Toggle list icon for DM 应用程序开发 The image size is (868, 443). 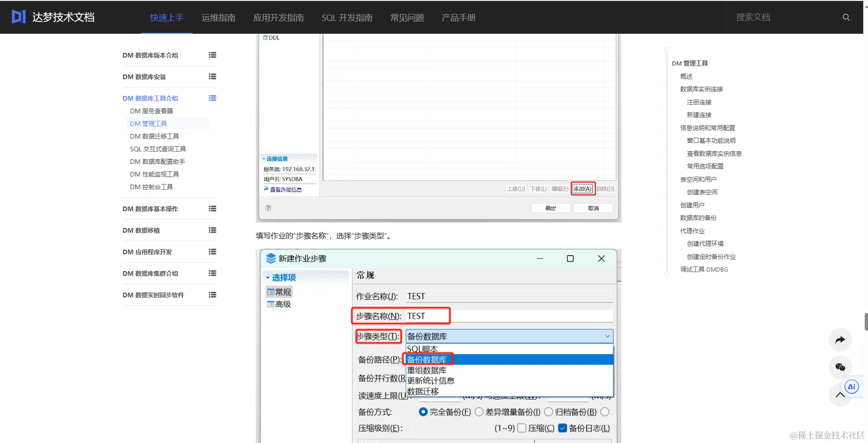(x=212, y=251)
